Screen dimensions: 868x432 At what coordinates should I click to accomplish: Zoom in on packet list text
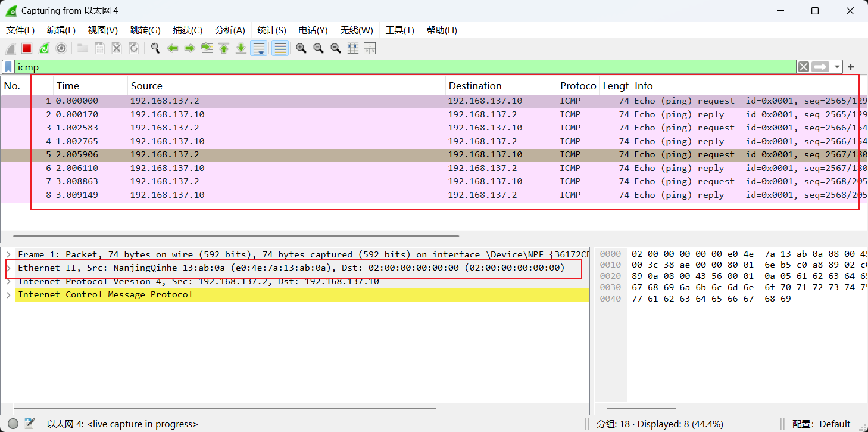click(301, 48)
